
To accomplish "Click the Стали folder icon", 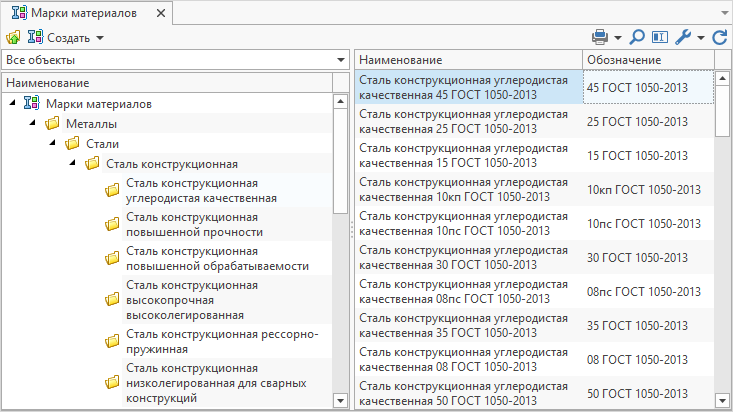I will click(x=72, y=144).
